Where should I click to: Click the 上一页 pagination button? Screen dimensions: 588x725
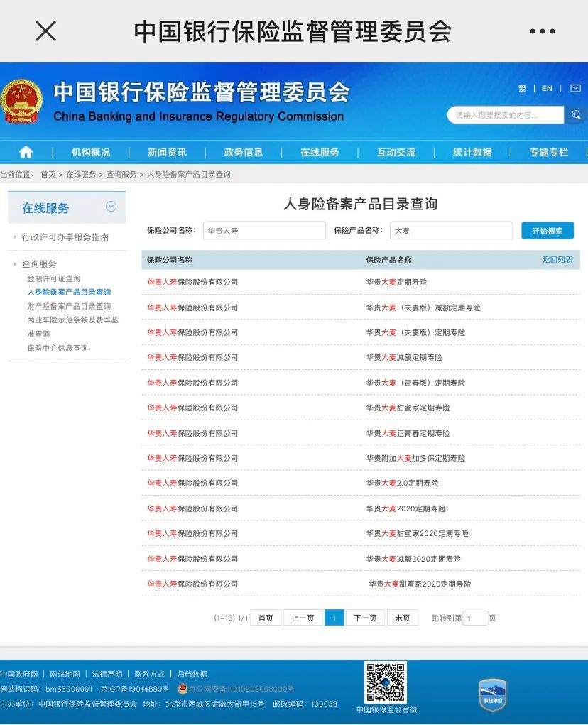(303, 618)
